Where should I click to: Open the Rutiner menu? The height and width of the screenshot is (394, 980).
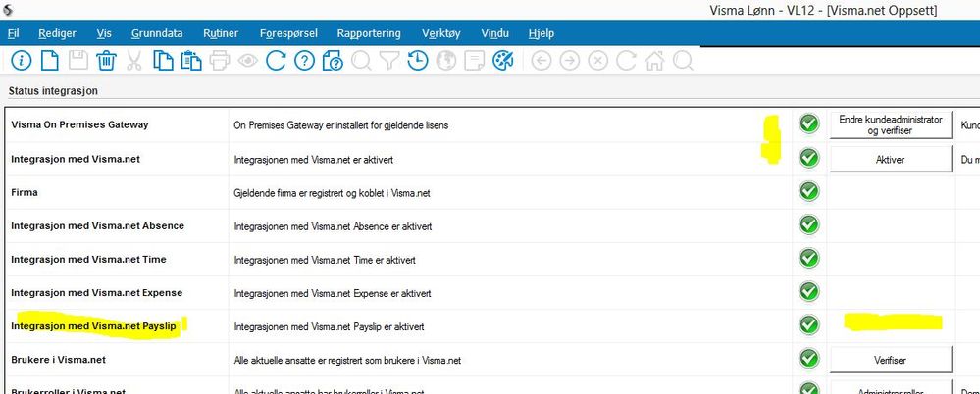pyautogui.click(x=221, y=33)
